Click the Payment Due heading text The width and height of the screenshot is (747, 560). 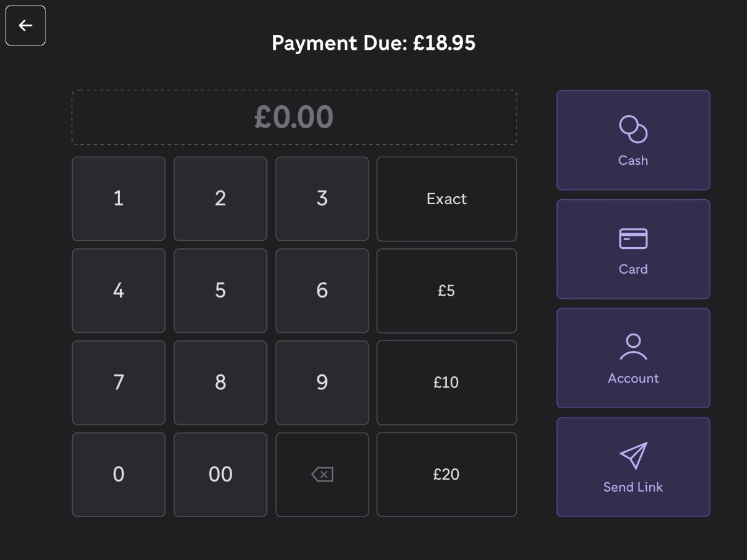pyautogui.click(x=374, y=43)
